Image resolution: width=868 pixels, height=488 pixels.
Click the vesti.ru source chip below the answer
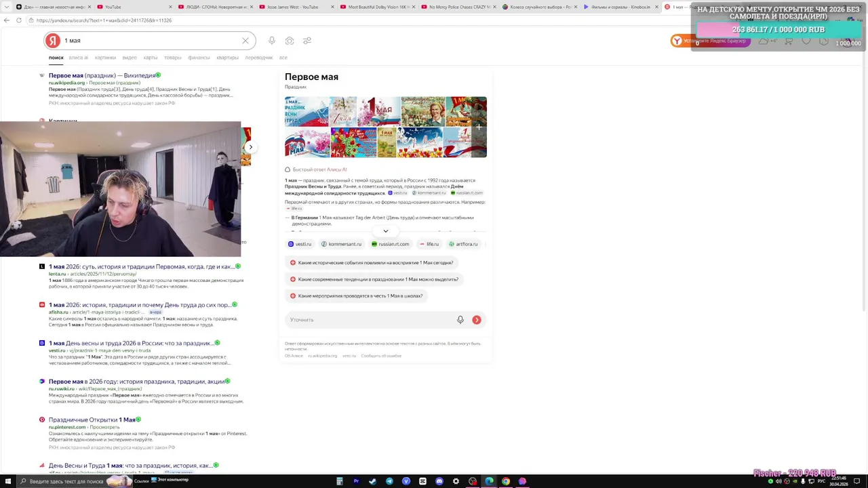coord(300,244)
